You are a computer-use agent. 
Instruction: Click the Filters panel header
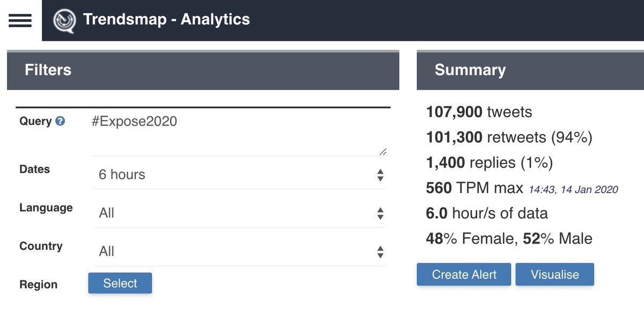point(203,70)
